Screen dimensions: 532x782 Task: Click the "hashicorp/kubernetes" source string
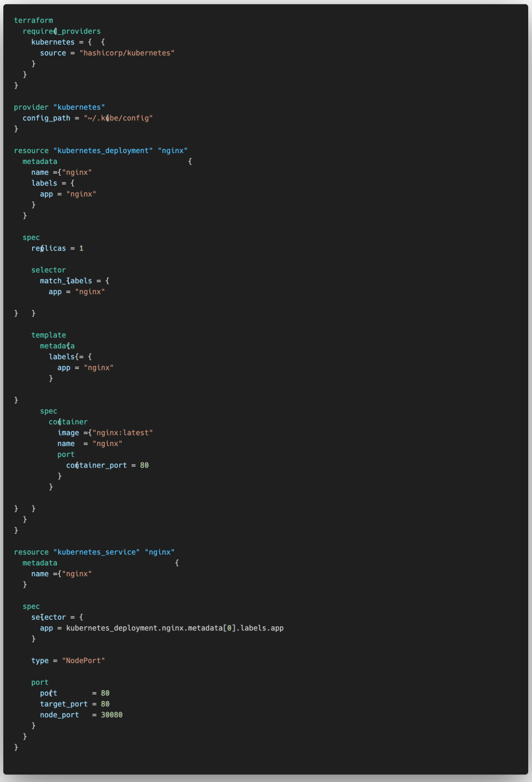127,53
